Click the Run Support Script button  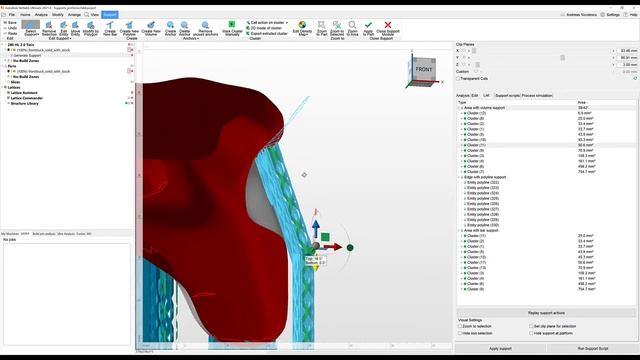pos(593,349)
